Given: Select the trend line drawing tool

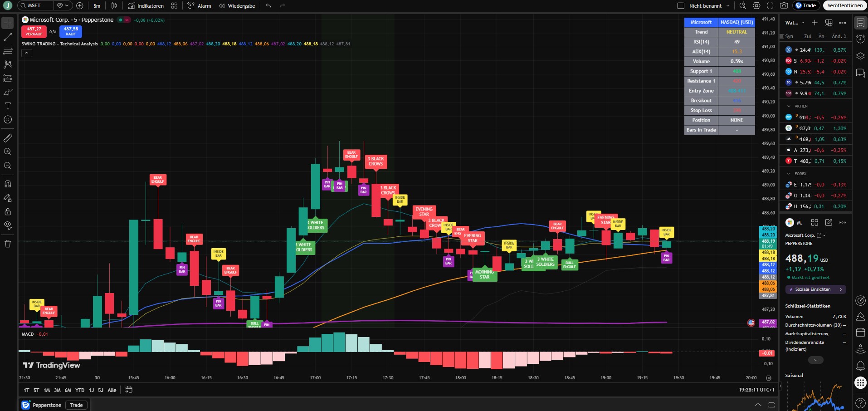Looking at the screenshot, I should [8, 37].
